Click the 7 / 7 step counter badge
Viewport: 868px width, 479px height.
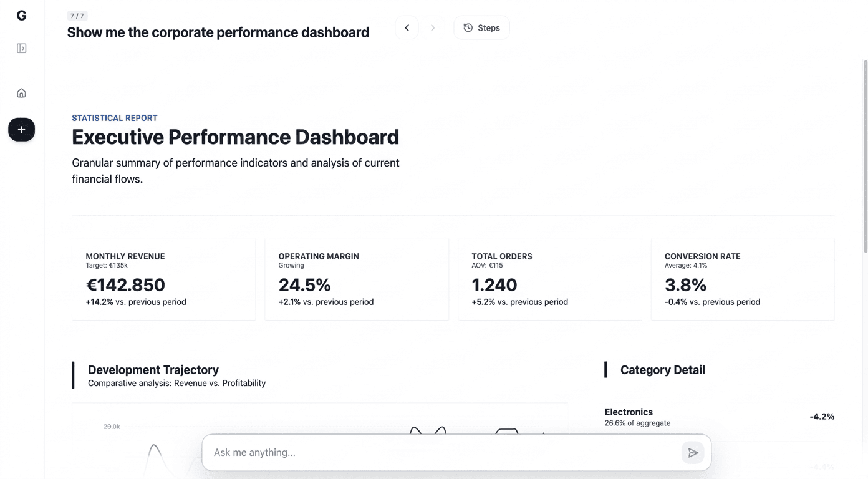[77, 16]
